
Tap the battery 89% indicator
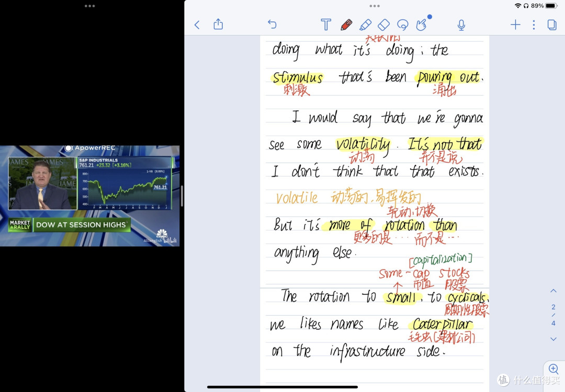point(544,6)
